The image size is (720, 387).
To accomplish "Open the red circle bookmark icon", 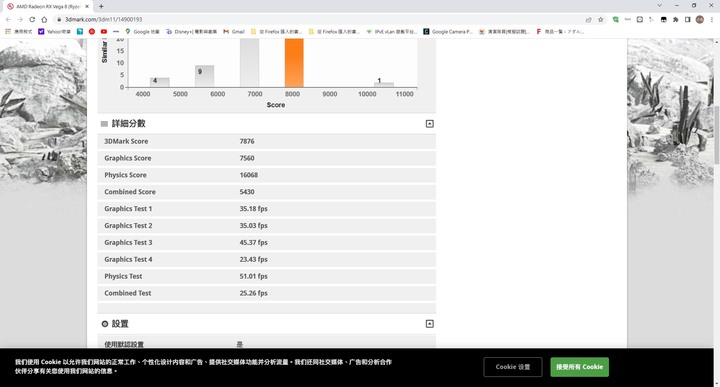I will [x=92, y=32].
